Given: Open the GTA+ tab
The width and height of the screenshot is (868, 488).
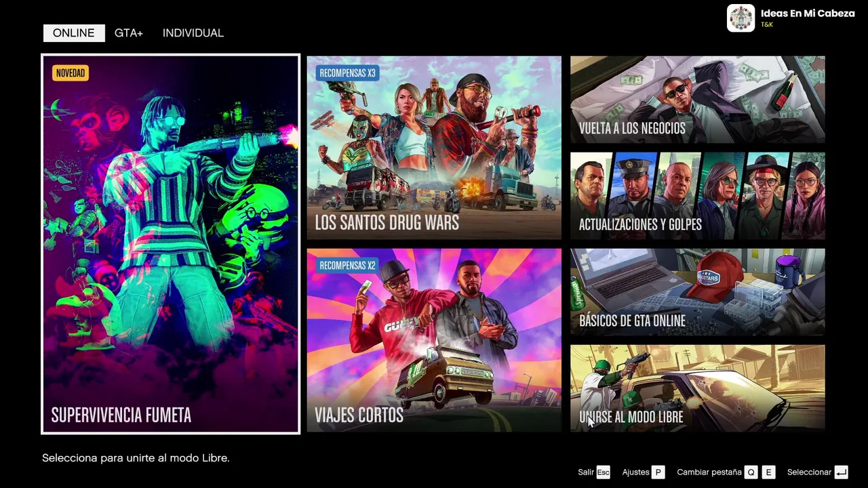Looking at the screenshot, I should click(x=128, y=33).
